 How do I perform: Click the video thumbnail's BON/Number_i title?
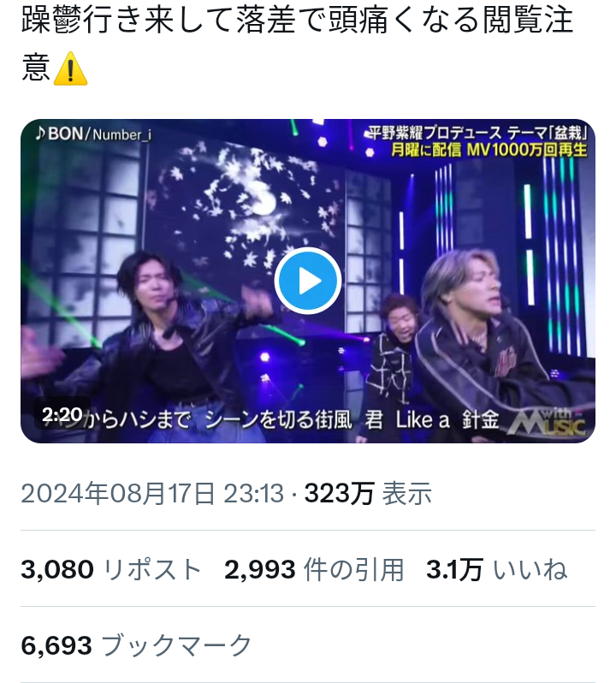click(x=93, y=134)
